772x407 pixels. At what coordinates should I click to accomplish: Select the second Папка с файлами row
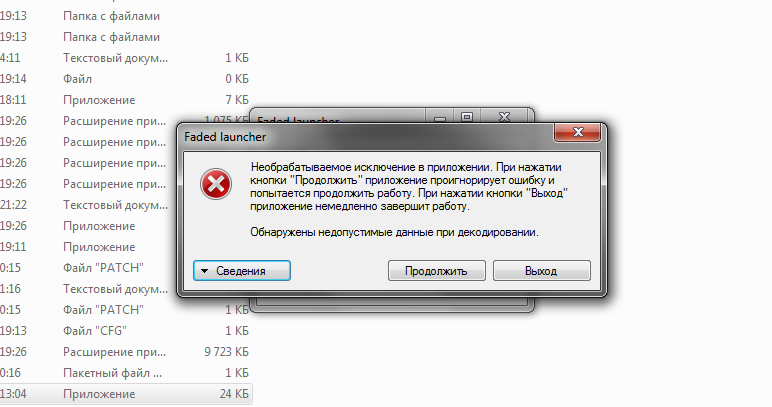click(126, 37)
